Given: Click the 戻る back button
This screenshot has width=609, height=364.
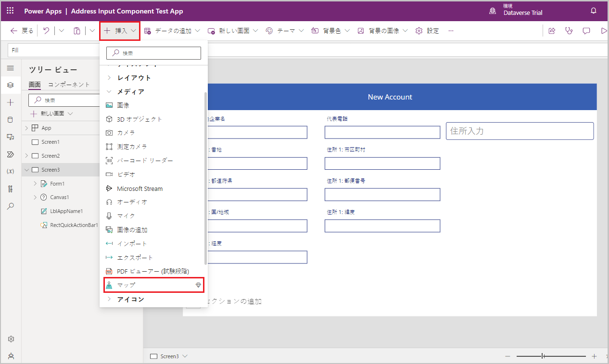Looking at the screenshot, I should [x=22, y=31].
